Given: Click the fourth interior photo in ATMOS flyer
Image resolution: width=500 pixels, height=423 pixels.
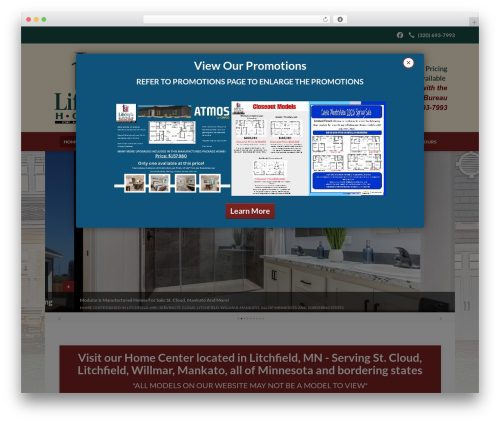Looking at the screenshot, I should coord(210,183).
